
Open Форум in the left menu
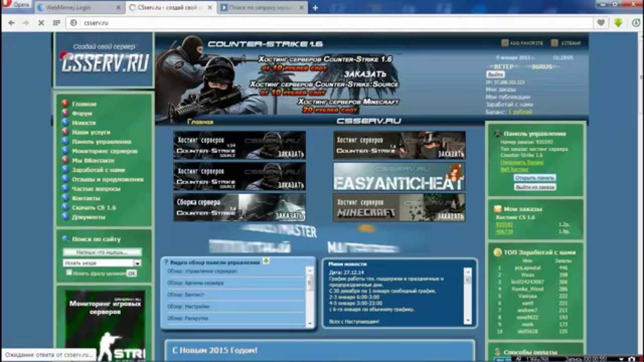click(x=82, y=114)
